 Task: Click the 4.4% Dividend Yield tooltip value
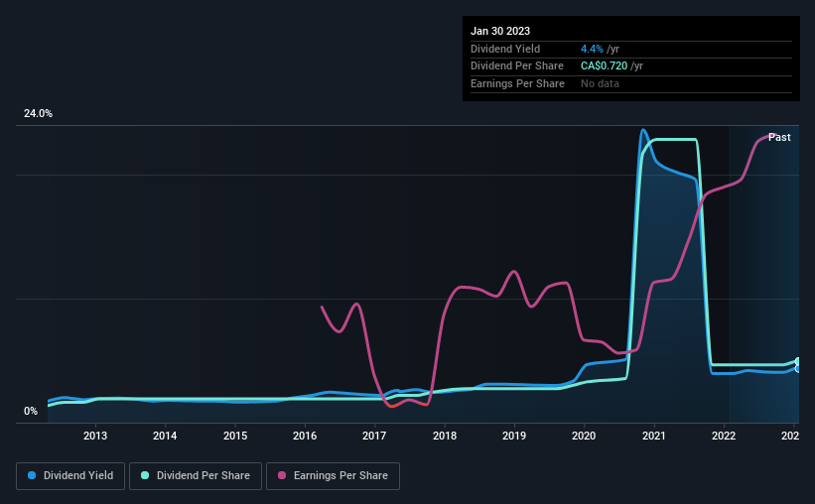click(592, 49)
